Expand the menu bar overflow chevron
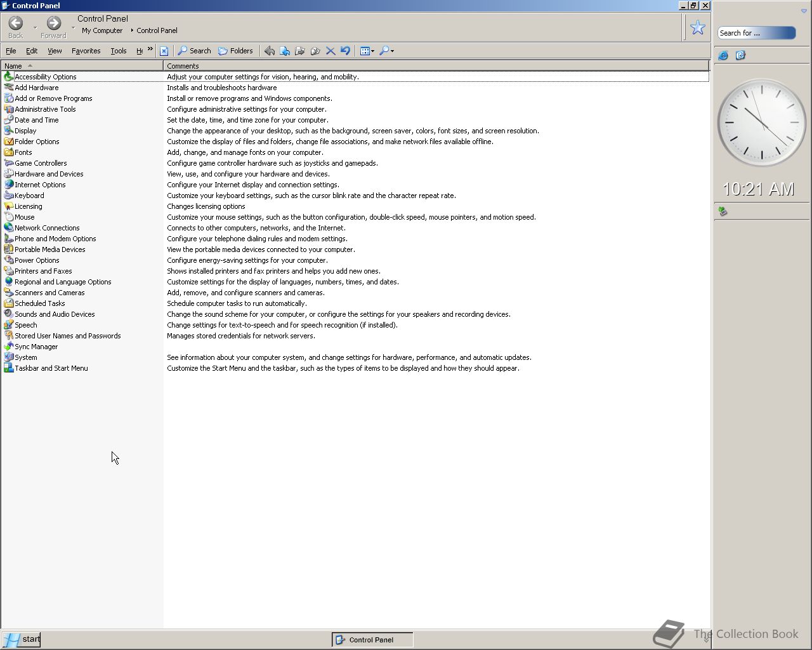 (150, 49)
